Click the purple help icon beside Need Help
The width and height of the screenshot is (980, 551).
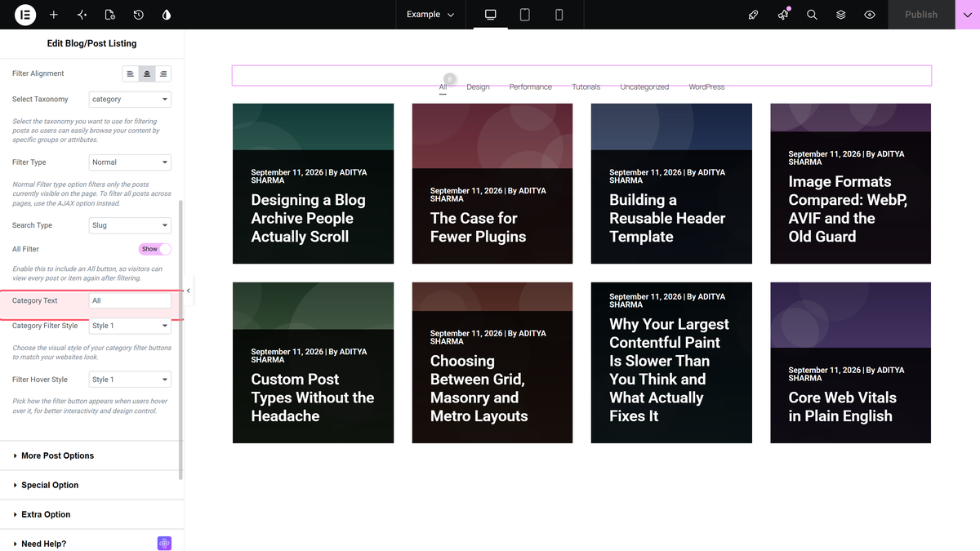(164, 544)
